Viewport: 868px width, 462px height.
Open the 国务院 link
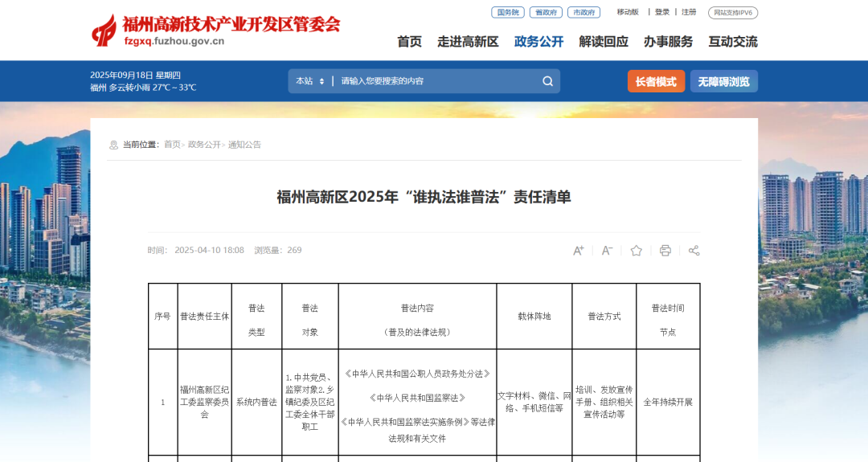(x=507, y=13)
